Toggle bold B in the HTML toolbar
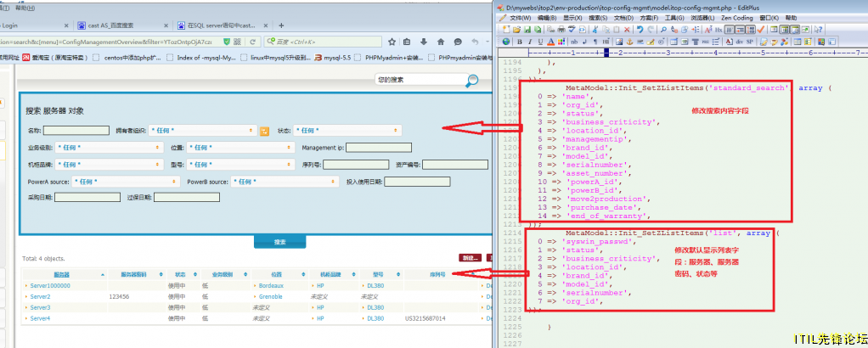 (519, 42)
